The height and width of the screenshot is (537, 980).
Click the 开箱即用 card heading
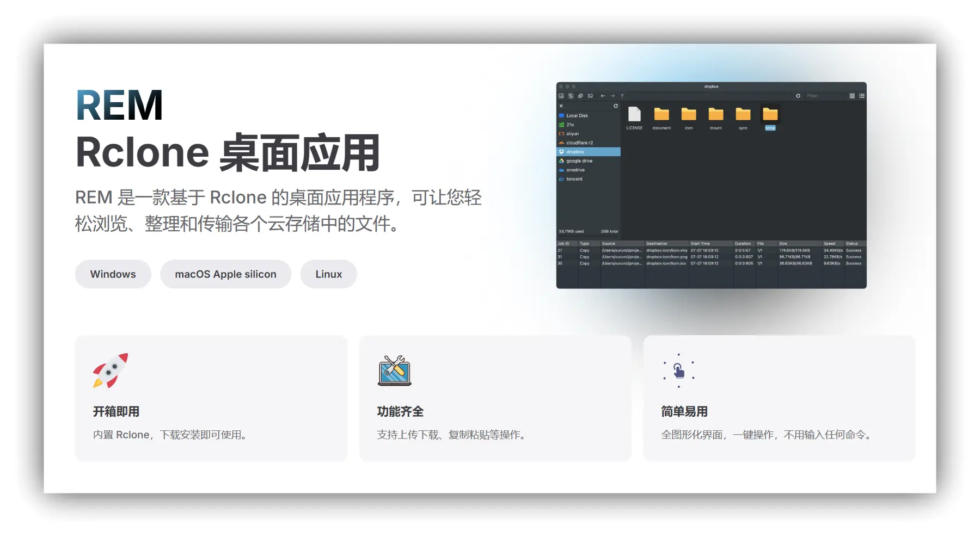(116, 412)
